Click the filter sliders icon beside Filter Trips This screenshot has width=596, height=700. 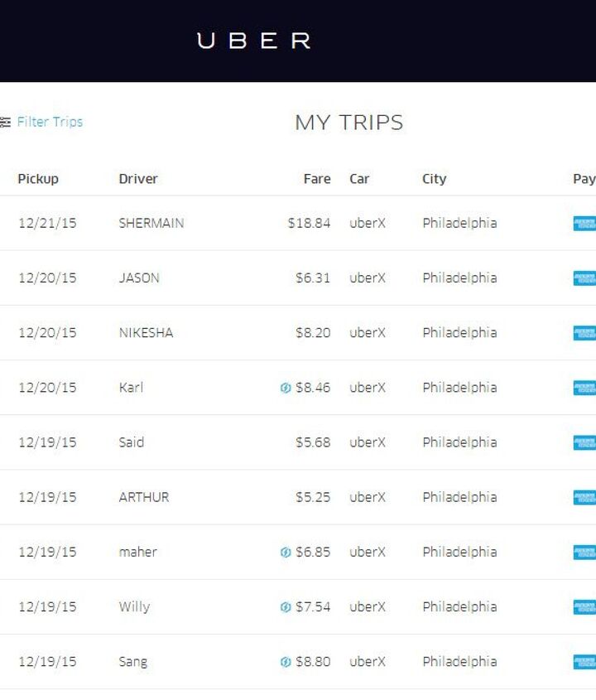pyautogui.click(x=6, y=122)
